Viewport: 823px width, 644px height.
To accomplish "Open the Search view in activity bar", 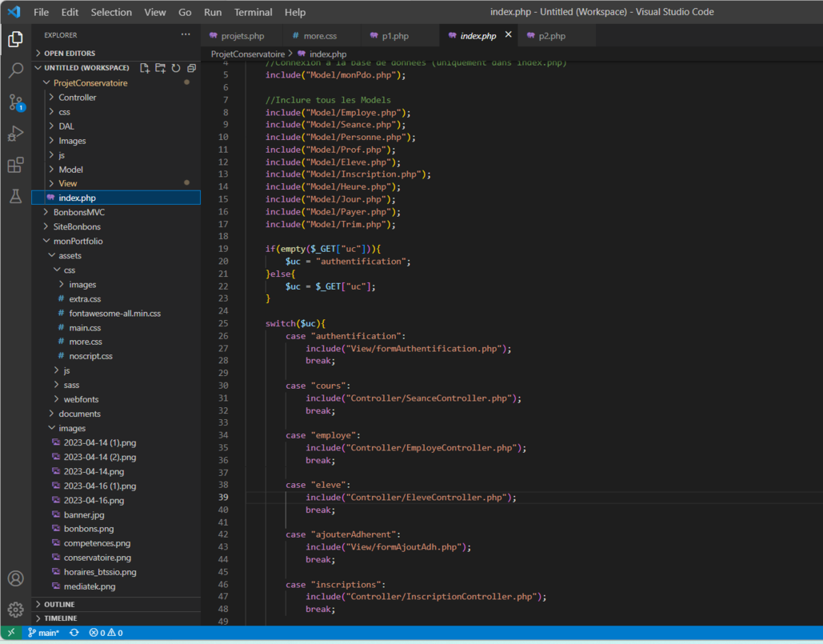I will pos(15,70).
